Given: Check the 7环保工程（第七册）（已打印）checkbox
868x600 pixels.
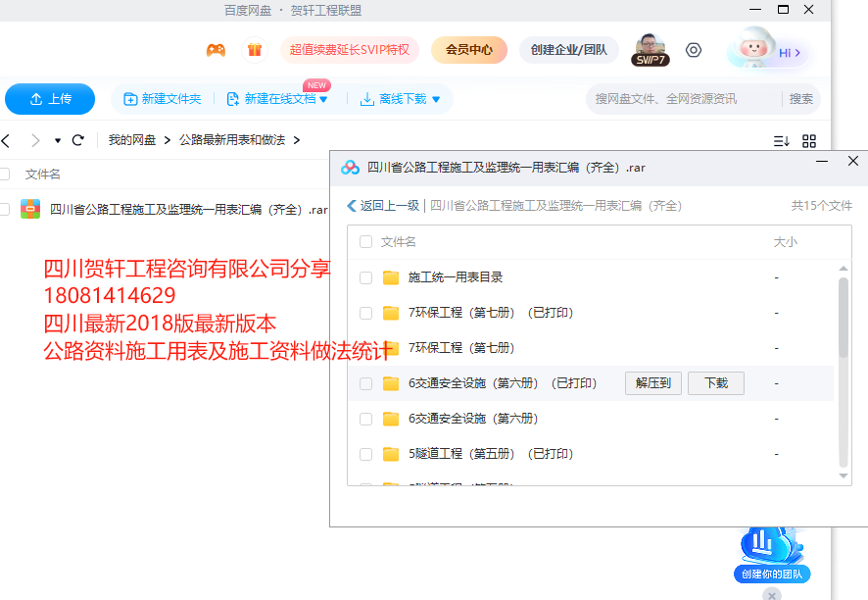Looking at the screenshot, I should pyautogui.click(x=365, y=313).
